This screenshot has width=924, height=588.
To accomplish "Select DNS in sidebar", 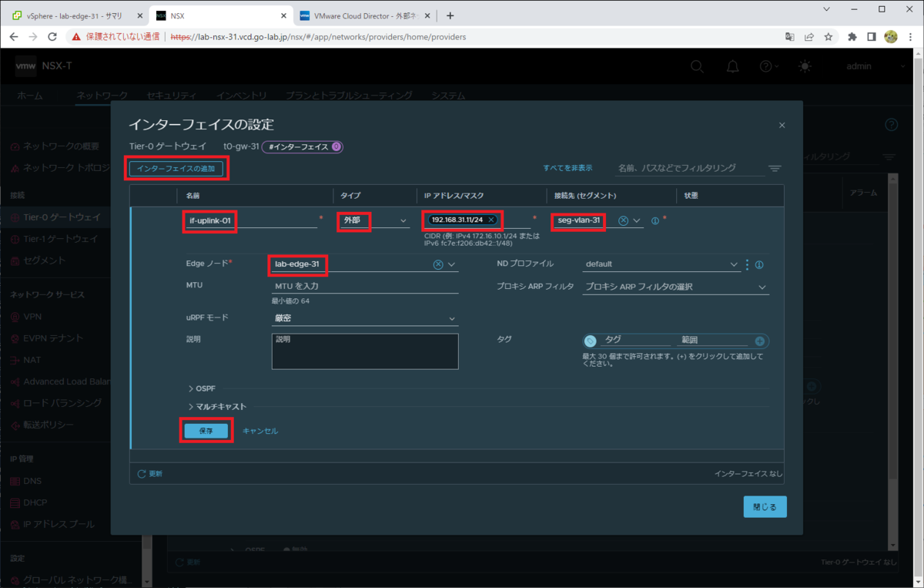I will [32, 481].
